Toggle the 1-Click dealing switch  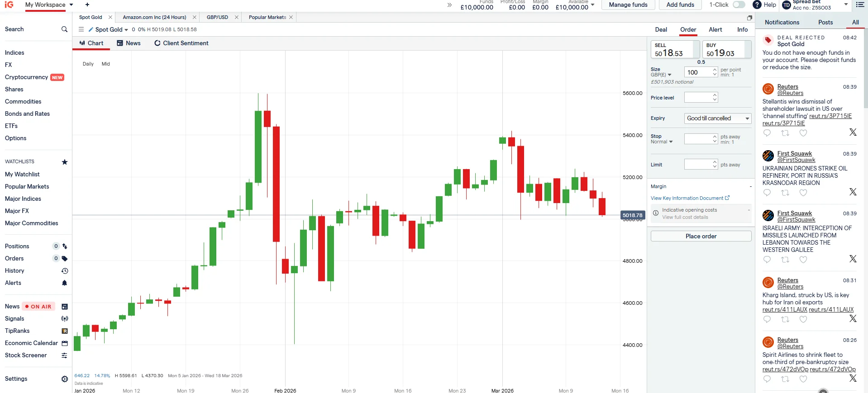pyautogui.click(x=739, y=5)
